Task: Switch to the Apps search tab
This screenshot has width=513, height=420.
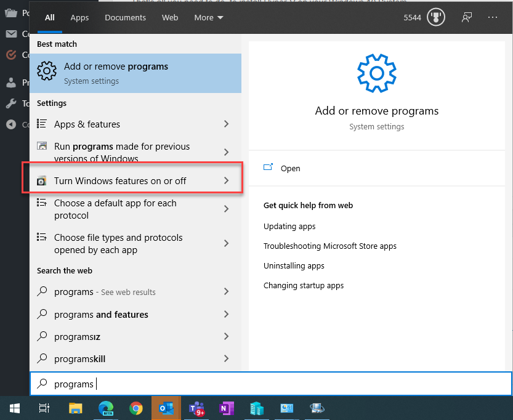Action: (x=79, y=18)
